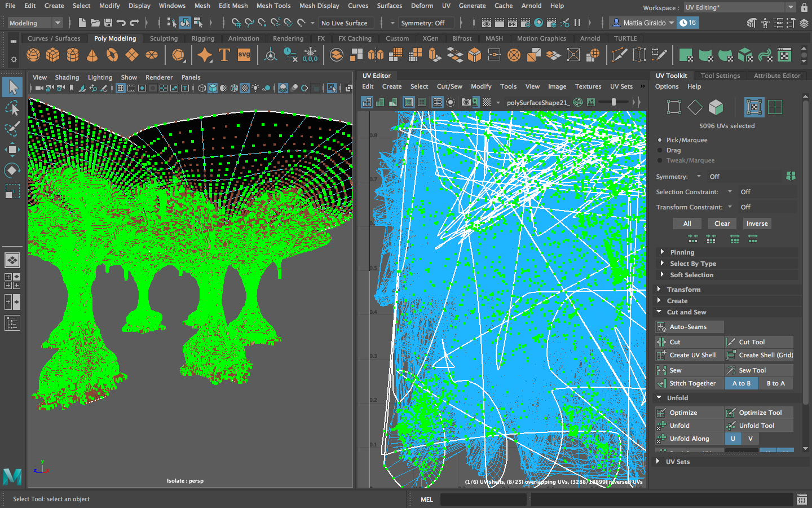Select the polygon sphere shelf icon
Screen dimensions: 812x508
pyautogui.click(x=33, y=55)
